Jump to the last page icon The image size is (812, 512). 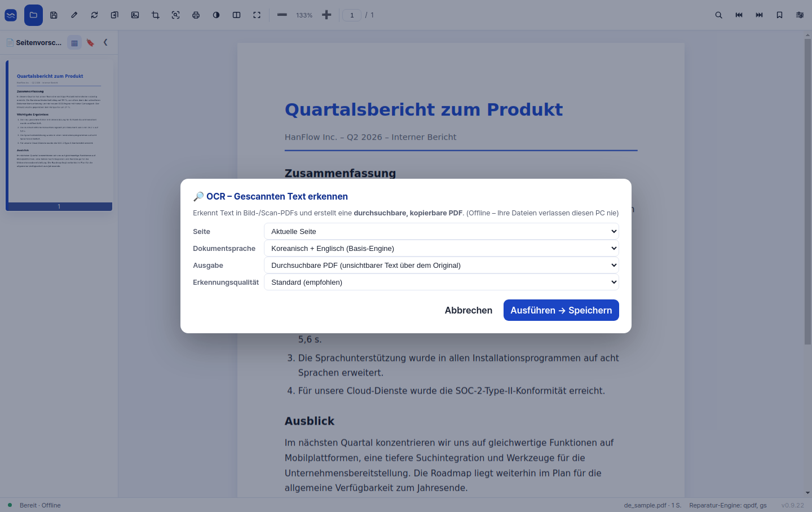[759, 15]
